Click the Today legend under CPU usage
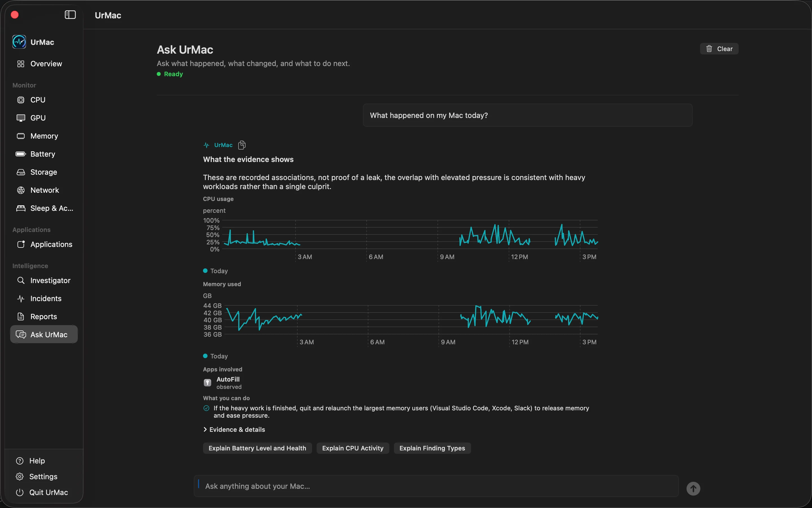 [x=215, y=271]
